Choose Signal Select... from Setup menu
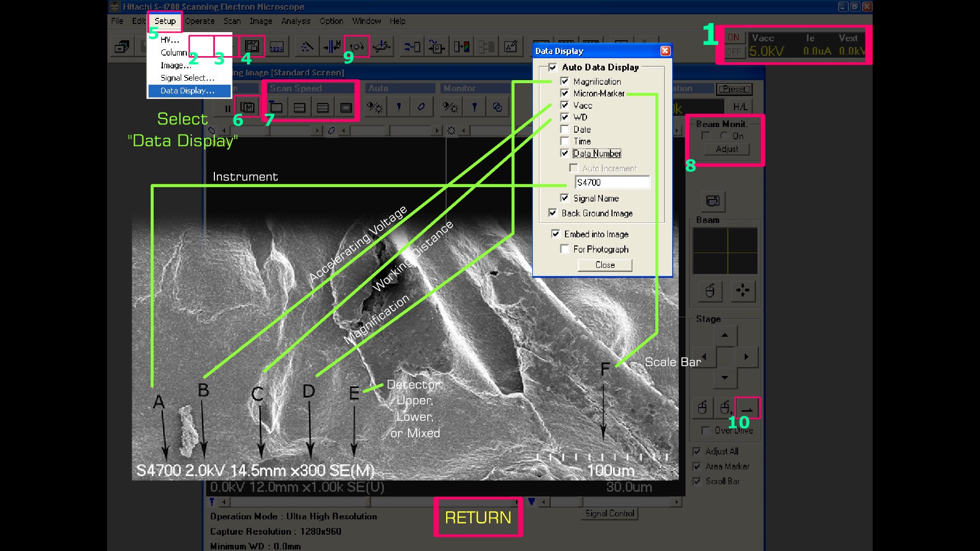 (x=189, y=78)
